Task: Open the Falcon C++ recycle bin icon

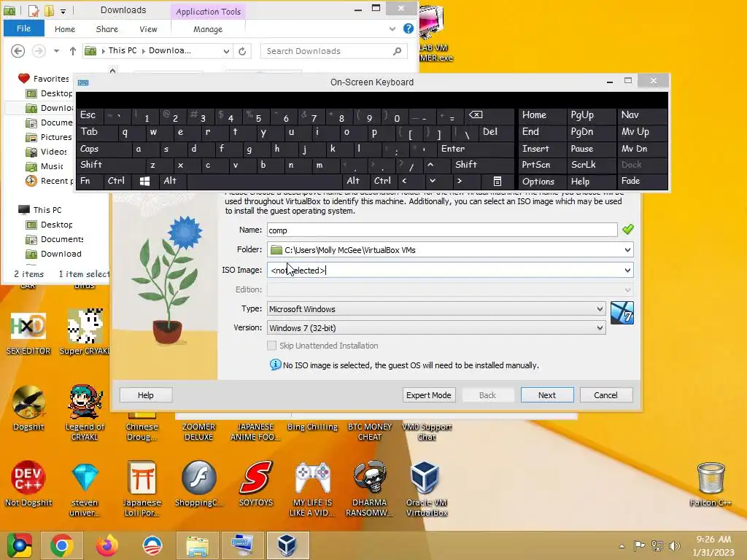Action: 711,478
